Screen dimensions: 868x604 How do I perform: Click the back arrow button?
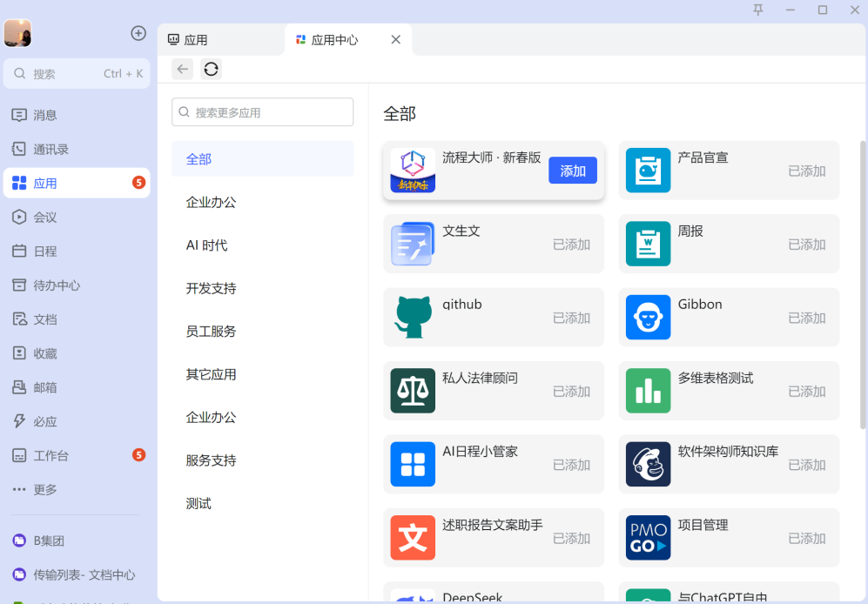[x=182, y=70]
